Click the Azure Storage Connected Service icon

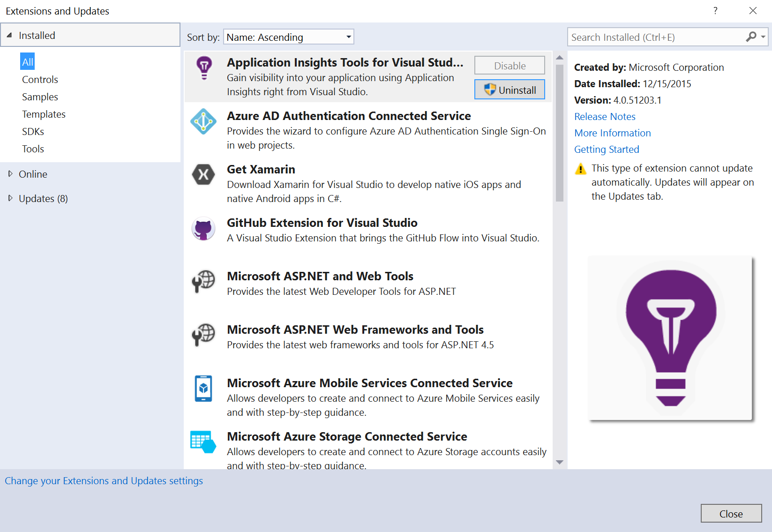tap(203, 442)
